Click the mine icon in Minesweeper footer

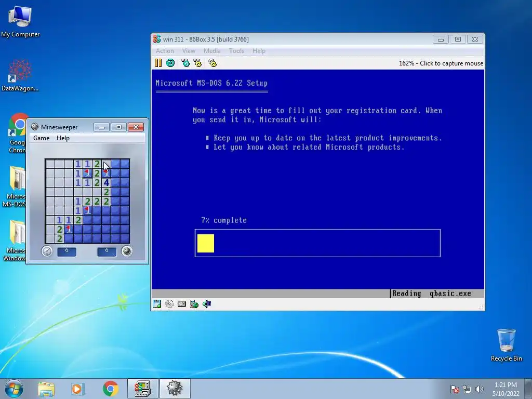point(127,251)
